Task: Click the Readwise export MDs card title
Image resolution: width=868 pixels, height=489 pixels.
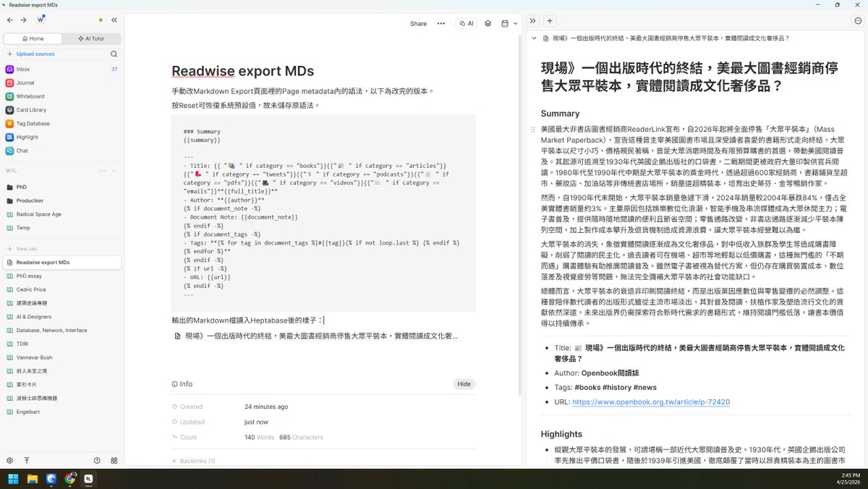Action: [243, 71]
